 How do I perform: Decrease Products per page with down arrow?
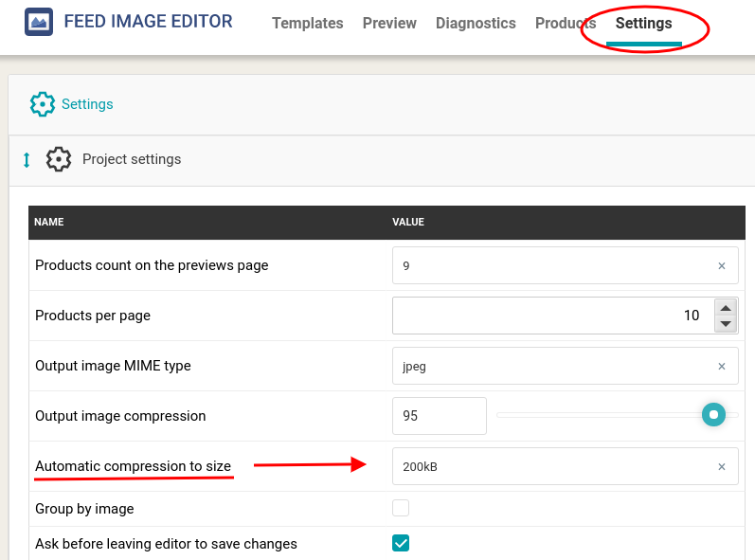[726, 323]
